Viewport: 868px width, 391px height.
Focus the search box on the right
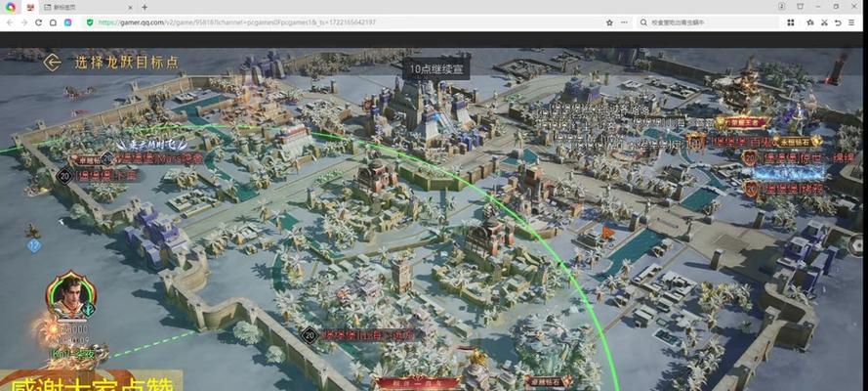tap(713, 22)
